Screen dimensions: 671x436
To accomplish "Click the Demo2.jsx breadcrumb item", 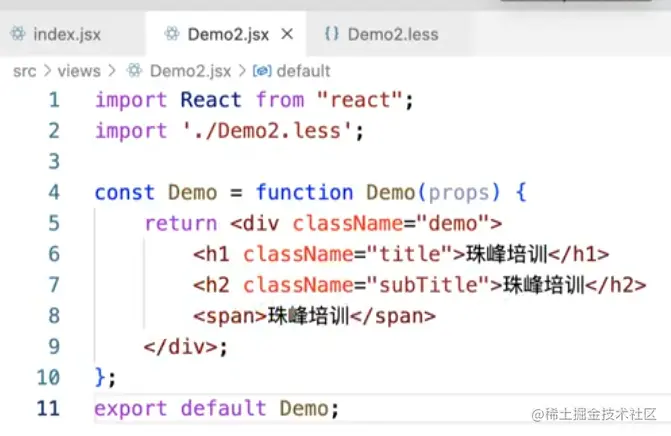I will pos(190,71).
